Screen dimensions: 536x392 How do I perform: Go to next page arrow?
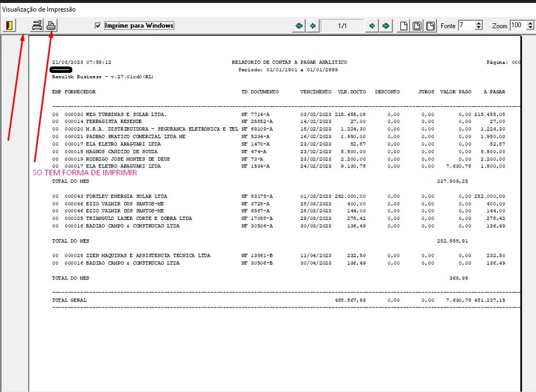pyautogui.click(x=372, y=26)
